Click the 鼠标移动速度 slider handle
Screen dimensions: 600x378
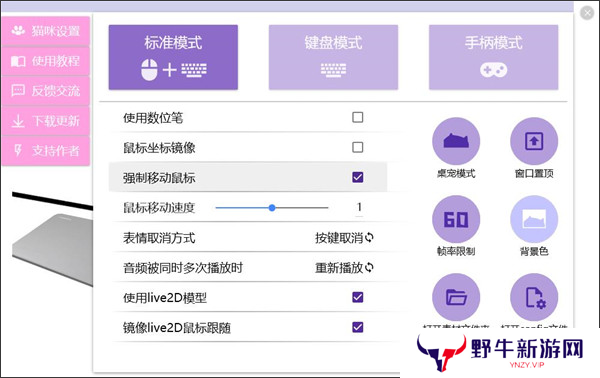click(272, 208)
